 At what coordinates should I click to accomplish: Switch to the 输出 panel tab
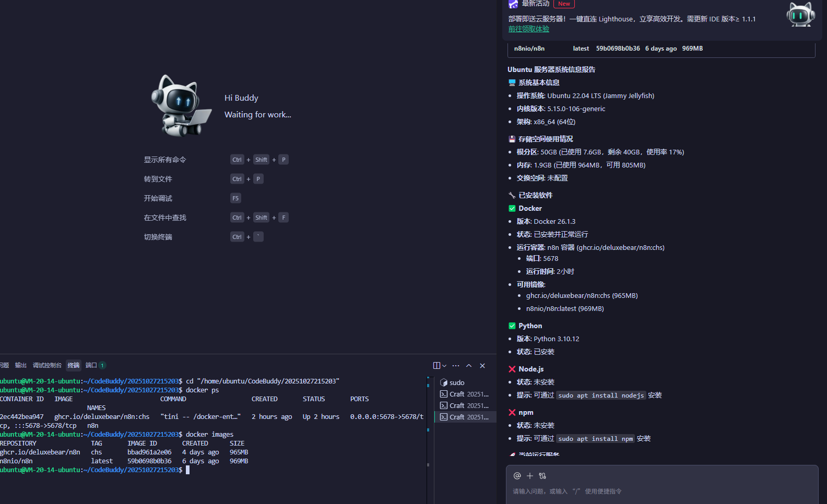(x=21, y=365)
